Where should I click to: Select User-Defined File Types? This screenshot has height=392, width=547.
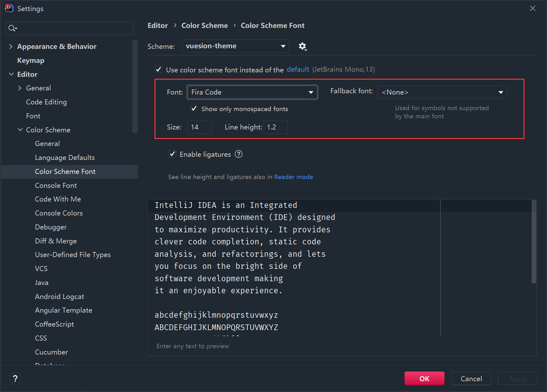pos(73,255)
